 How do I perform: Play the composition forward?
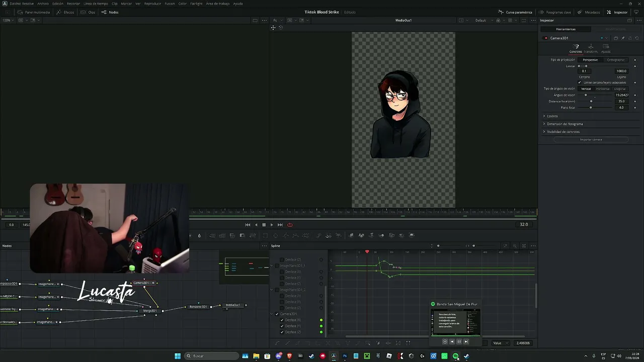click(x=272, y=225)
